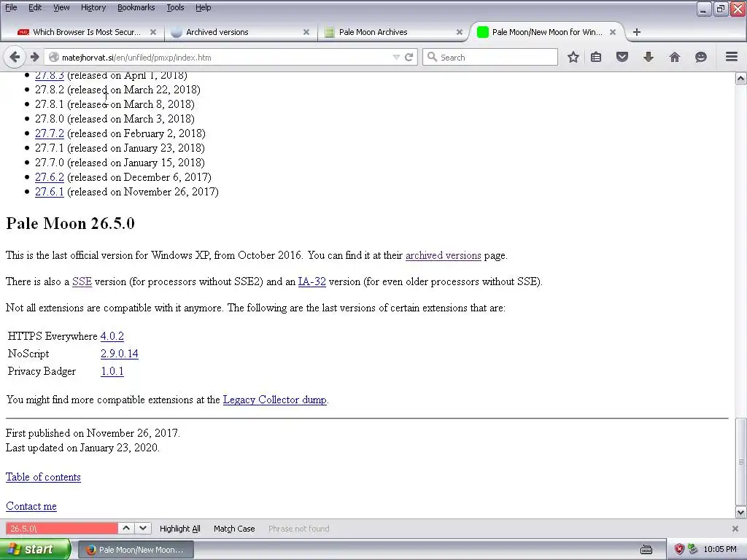The height and width of the screenshot is (560, 747).
Task: Click the scrollbar up arrow
Action: (741, 78)
